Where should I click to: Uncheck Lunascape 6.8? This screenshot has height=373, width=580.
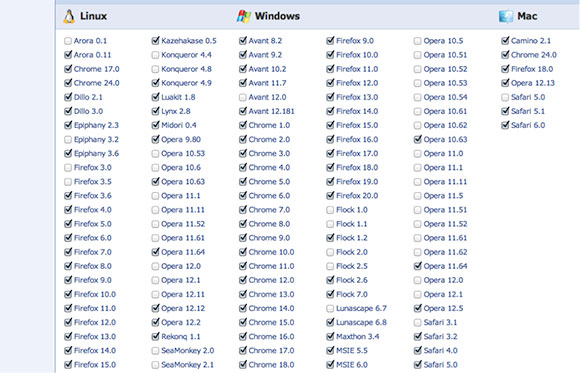pos(330,322)
